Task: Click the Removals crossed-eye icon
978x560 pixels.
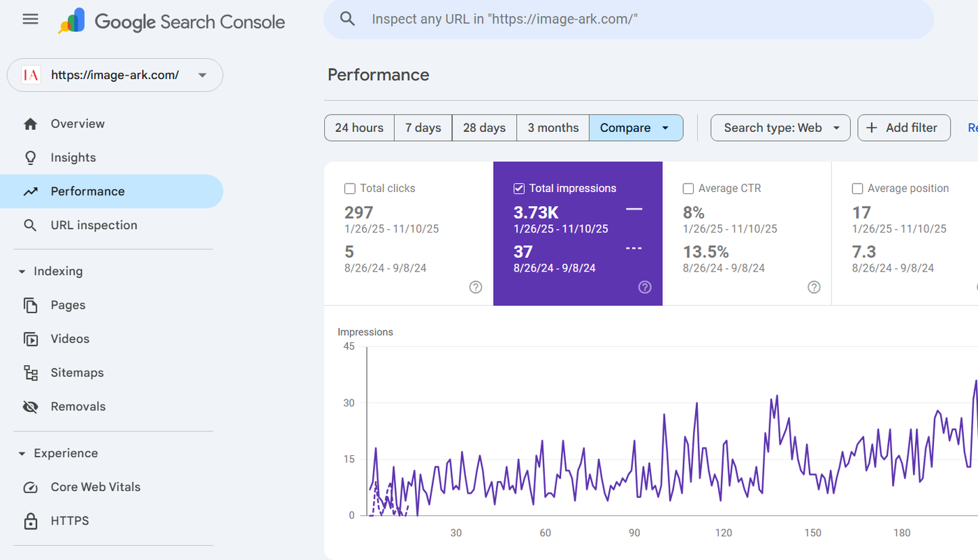Action: 30,406
